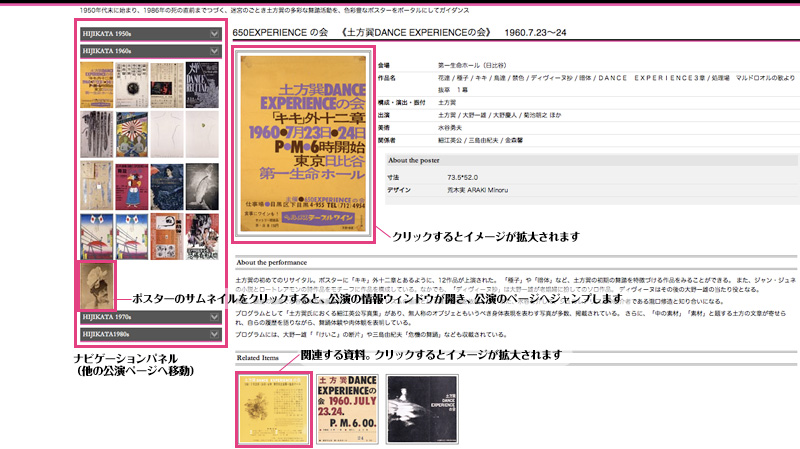Enlarge the 1960. JULY 23.24 related item thumbnail
The height and width of the screenshot is (449, 800).
tap(347, 409)
